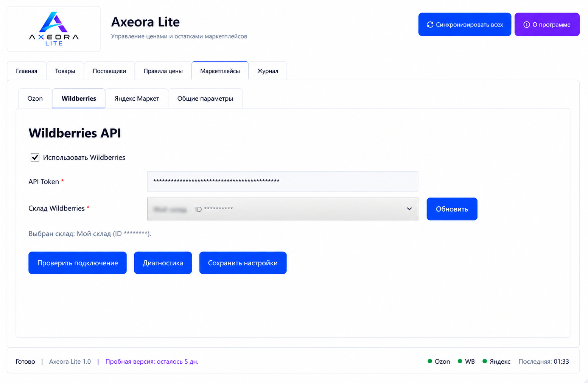This screenshot has height=383, width=588.
Task: Go to the Поставщики tab
Action: 109,71
